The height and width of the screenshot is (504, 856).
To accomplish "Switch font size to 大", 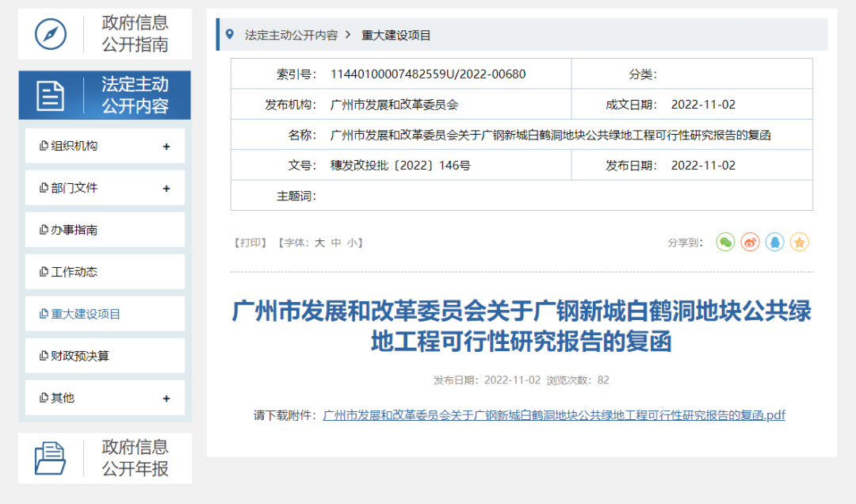I will coord(319,242).
